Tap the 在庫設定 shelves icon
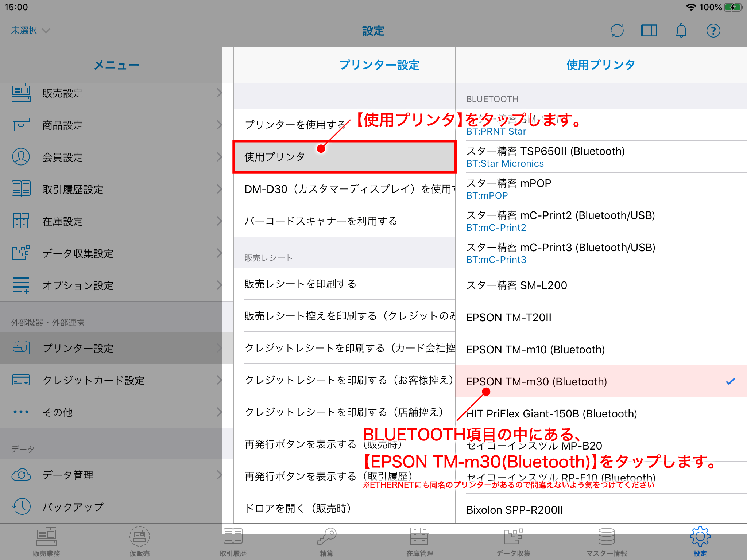Image resolution: width=747 pixels, height=560 pixels. pos(21,221)
